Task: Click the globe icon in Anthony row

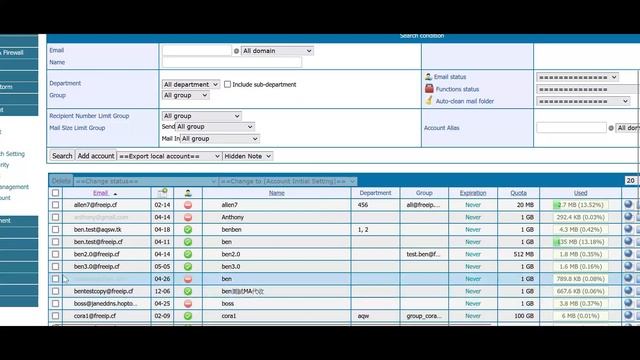Action: 628,217
